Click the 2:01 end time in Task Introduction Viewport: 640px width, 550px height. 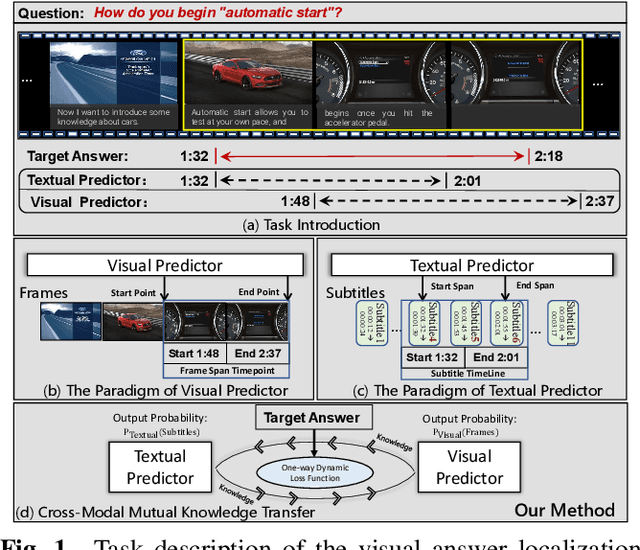click(469, 180)
